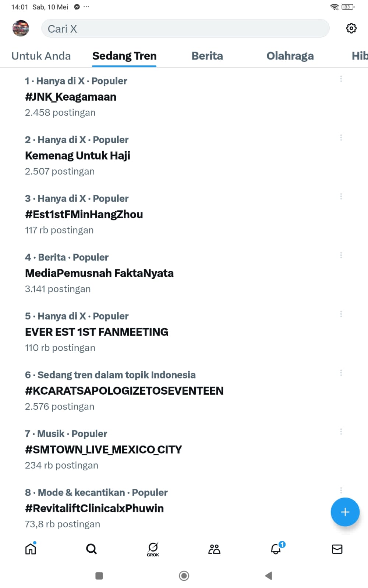Switch to the Untuk Anda tab

click(x=41, y=56)
